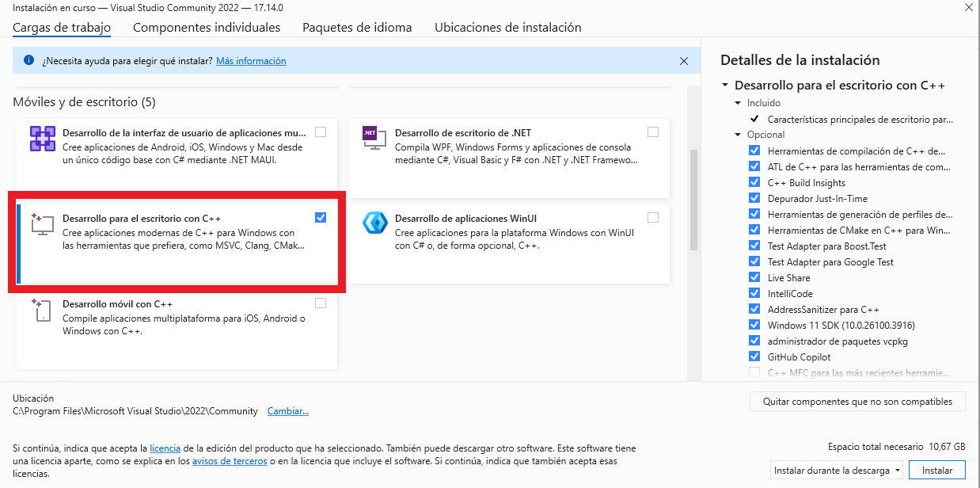Uncheck Test Adapter para Google Test
The image size is (980, 488).
click(754, 261)
